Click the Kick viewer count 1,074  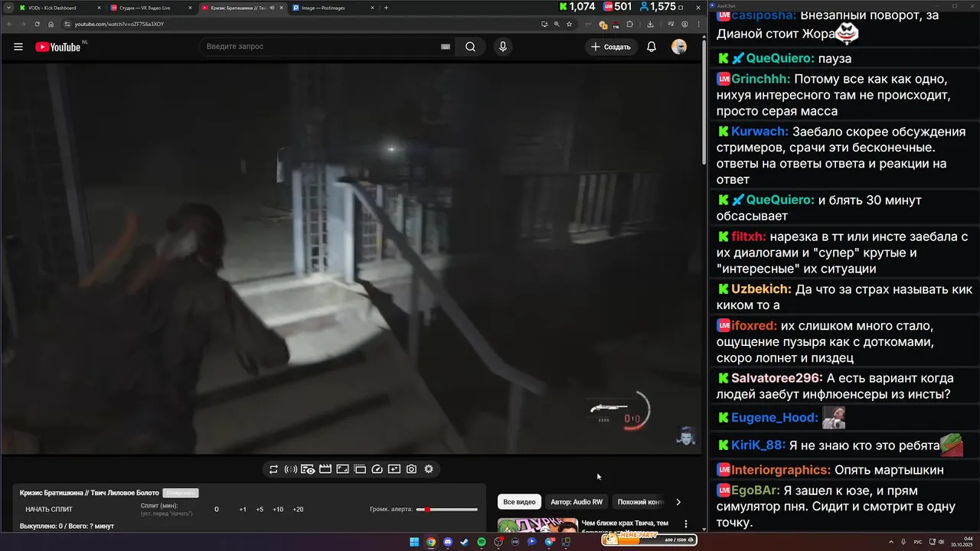pos(577,7)
